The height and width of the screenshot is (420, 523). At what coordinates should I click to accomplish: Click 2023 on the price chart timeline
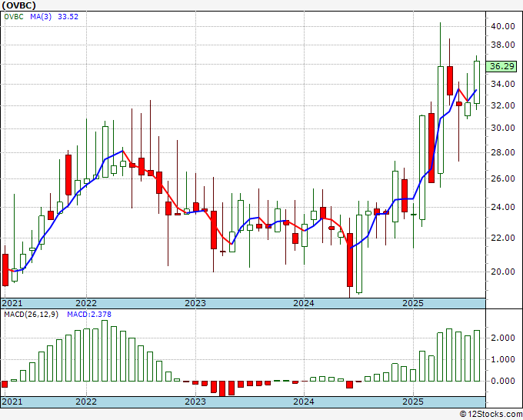point(195,303)
